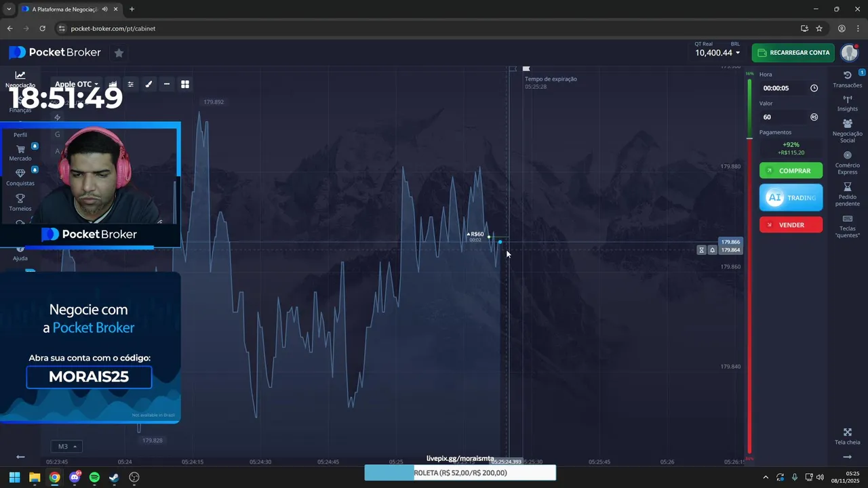Image resolution: width=868 pixels, height=488 pixels.
Task: Click the trader sentiment green-red bar
Action: tap(749, 266)
